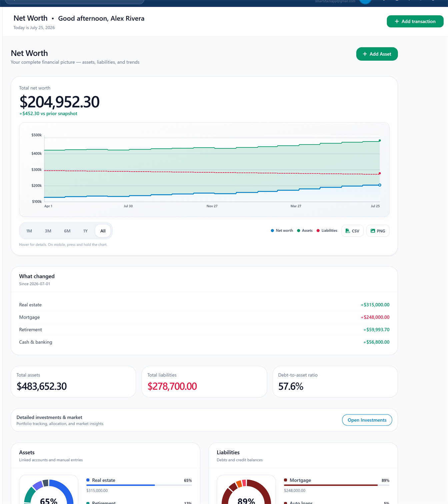Click the Hover for details hint text

coord(63,245)
